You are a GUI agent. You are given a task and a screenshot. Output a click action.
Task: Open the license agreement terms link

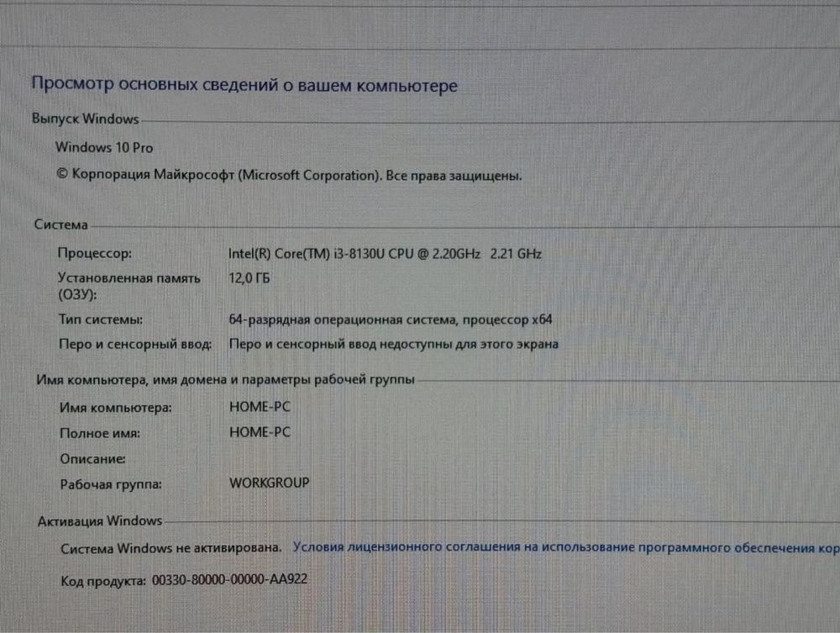(566, 548)
